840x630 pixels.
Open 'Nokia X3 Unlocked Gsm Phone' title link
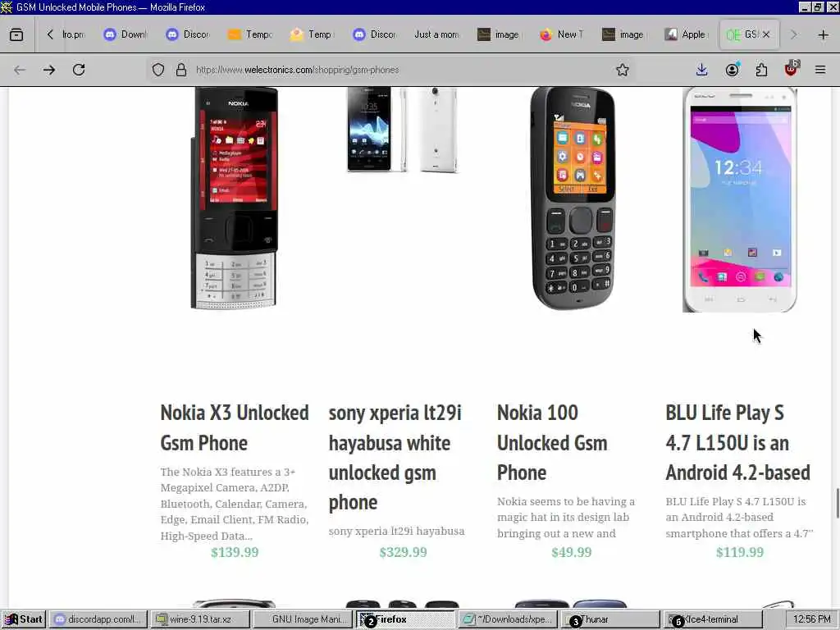235,427
